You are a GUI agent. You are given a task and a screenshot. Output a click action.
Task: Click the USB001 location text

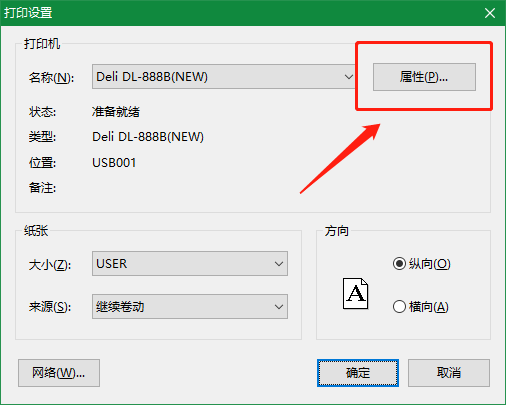114,163
